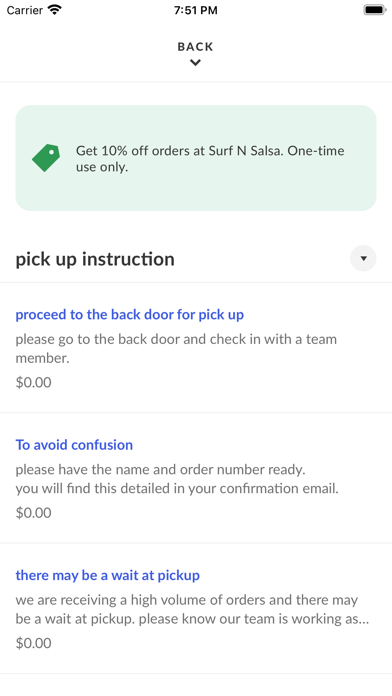This screenshot has height=696, width=392.
Task: Tap the Wi-Fi status icon
Action: (x=55, y=10)
